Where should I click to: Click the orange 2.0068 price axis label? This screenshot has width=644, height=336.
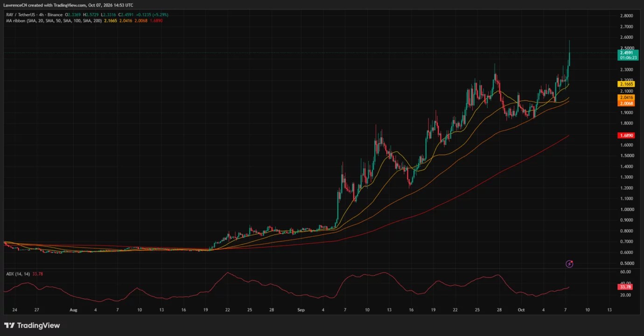coord(626,103)
